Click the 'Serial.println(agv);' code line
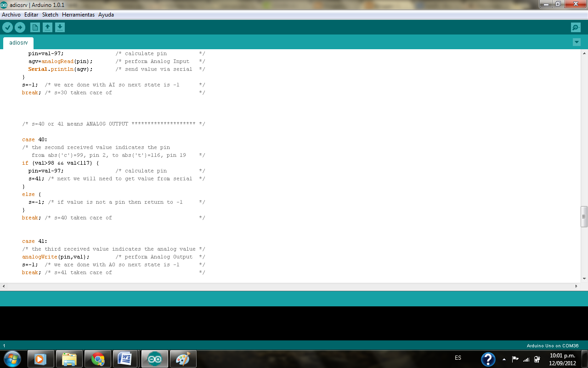Screen dimensions: 588x368 pos(61,69)
